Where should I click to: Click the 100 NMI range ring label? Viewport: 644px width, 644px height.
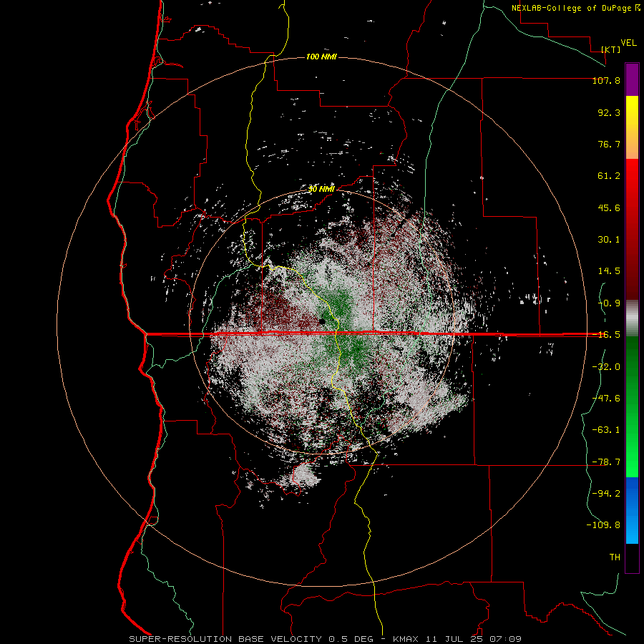pyautogui.click(x=321, y=57)
